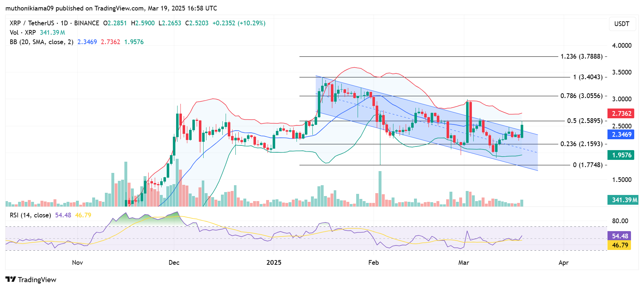Click the Vol · XRP indicator legend

23,33
